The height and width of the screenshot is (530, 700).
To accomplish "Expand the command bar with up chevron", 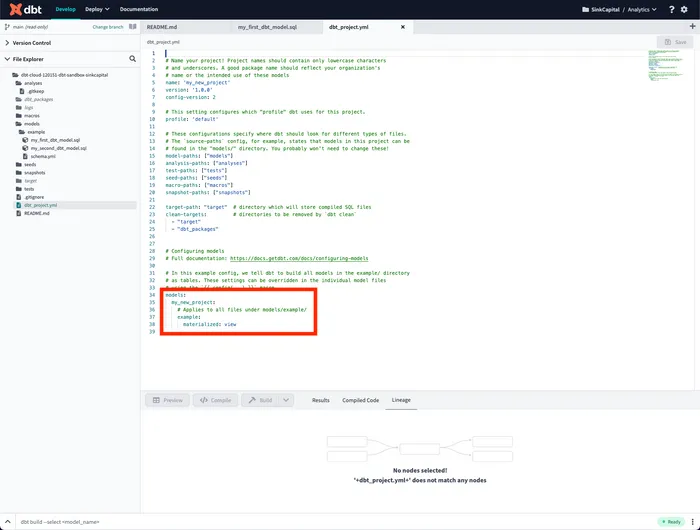I will tap(8, 522).
